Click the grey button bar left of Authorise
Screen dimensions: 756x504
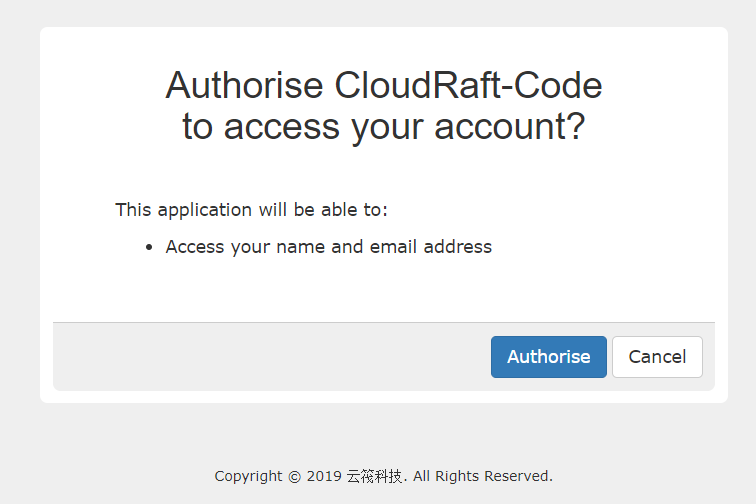coord(270,357)
